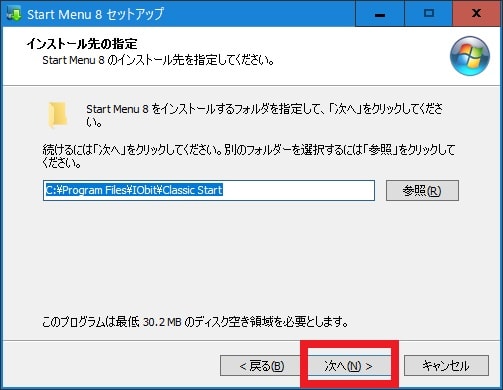Click the 次へ(N) > button
This screenshot has width=503, height=390.
coord(349,366)
